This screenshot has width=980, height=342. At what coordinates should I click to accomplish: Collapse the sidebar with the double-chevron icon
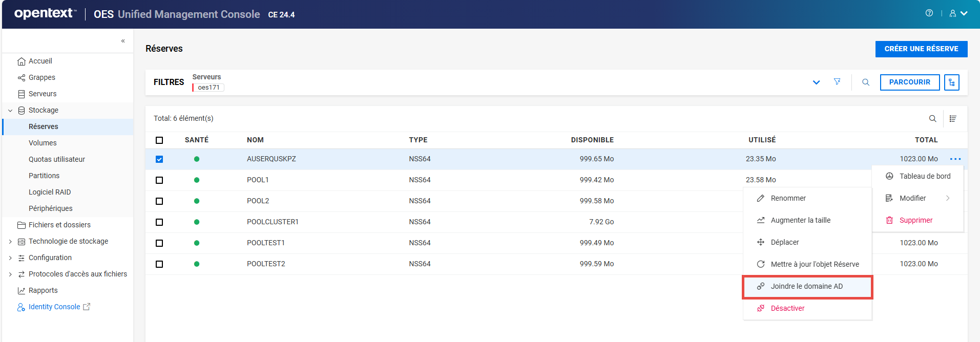tap(123, 41)
